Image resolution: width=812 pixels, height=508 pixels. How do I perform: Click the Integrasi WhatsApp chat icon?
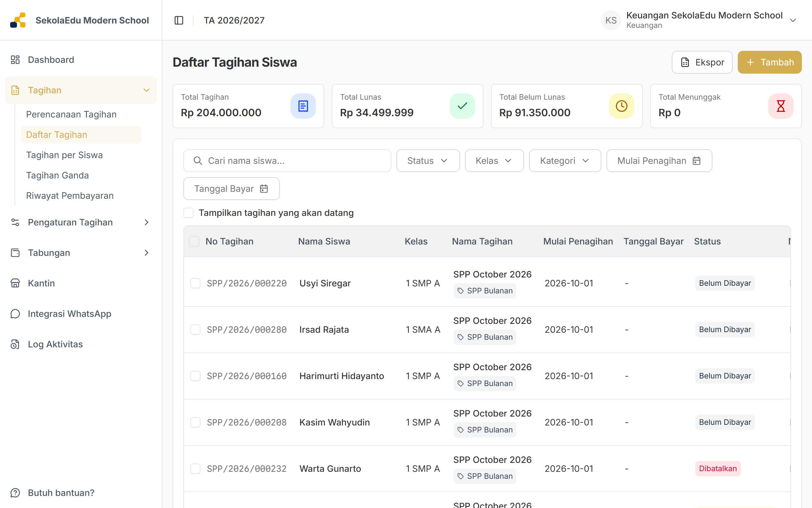tap(15, 314)
